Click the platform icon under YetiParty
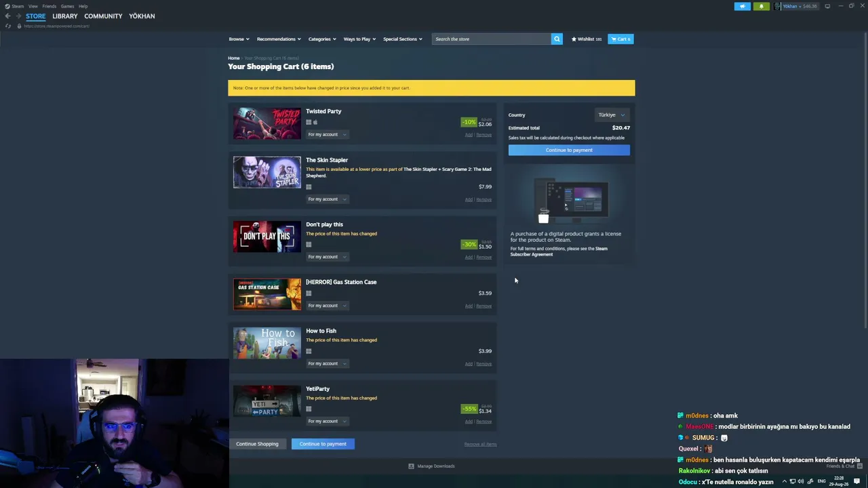Screen dimensions: 868x488 (309, 409)
